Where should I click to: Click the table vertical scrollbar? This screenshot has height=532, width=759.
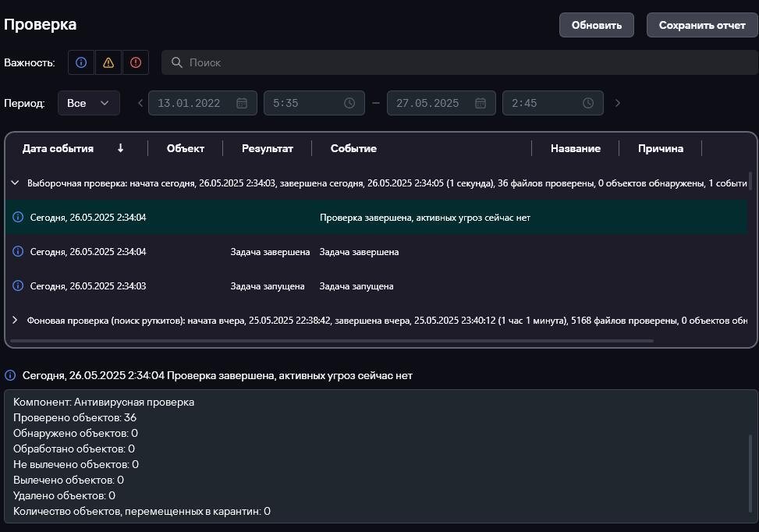pyautogui.click(x=750, y=180)
